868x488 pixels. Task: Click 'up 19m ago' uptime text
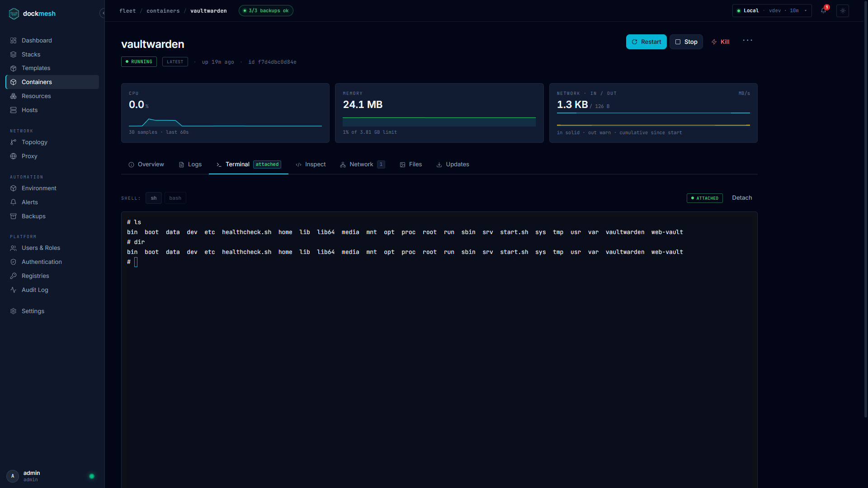[x=218, y=62]
